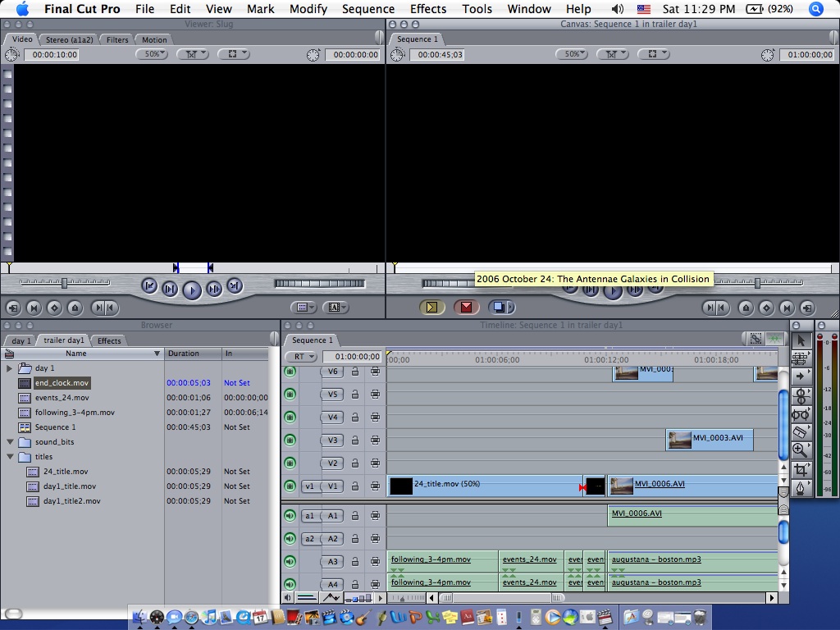
Task: Open the RT pop-up menu
Action: pyautogui.click(x=301, y=356)
